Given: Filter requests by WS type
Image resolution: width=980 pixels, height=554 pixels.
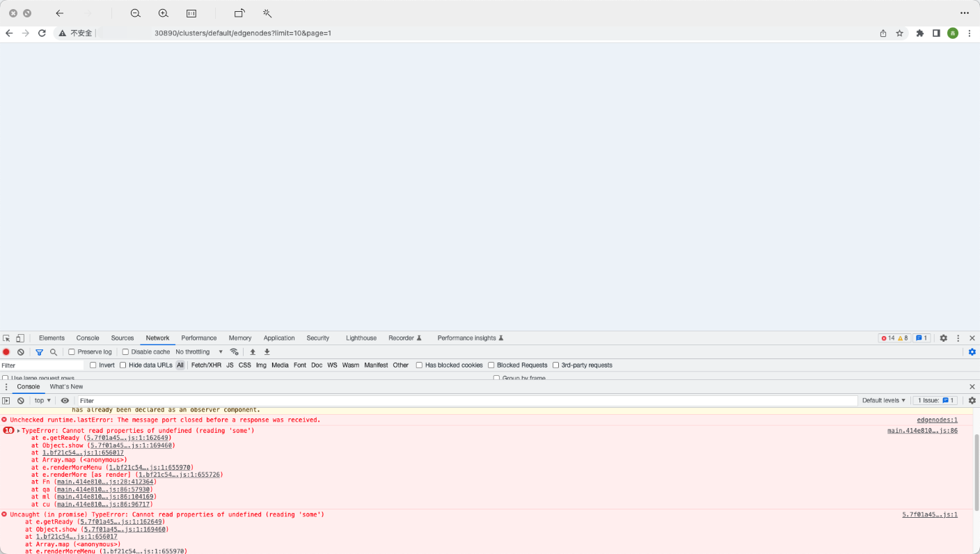Looking at the screenshot, I should coord(333,365).
